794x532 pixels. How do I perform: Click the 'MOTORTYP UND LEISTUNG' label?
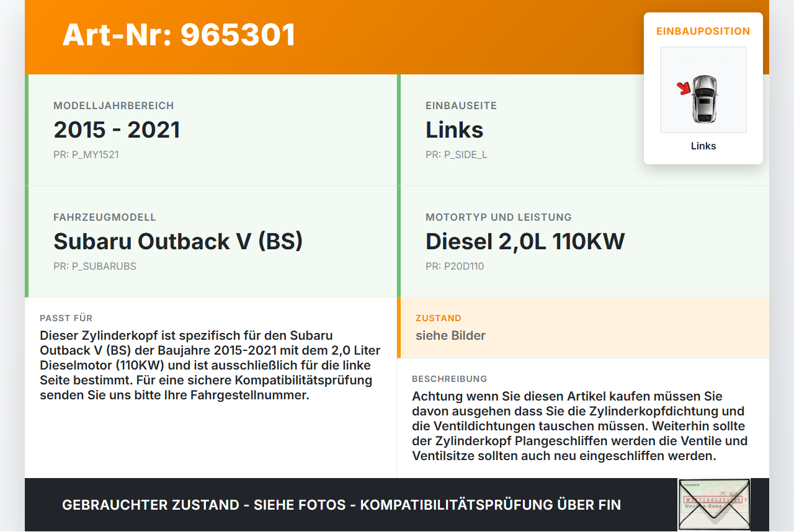pos(499,217)
